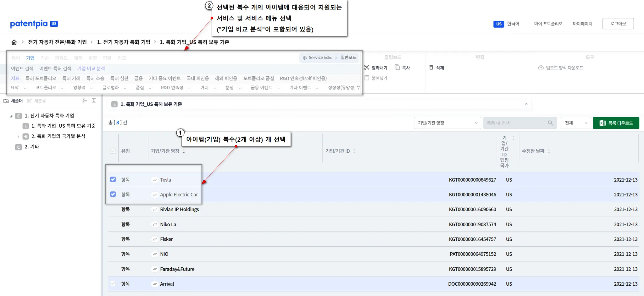Open 마이 포트폴리오 link
The height and width of the screenshot is (296, 644).
548,24
